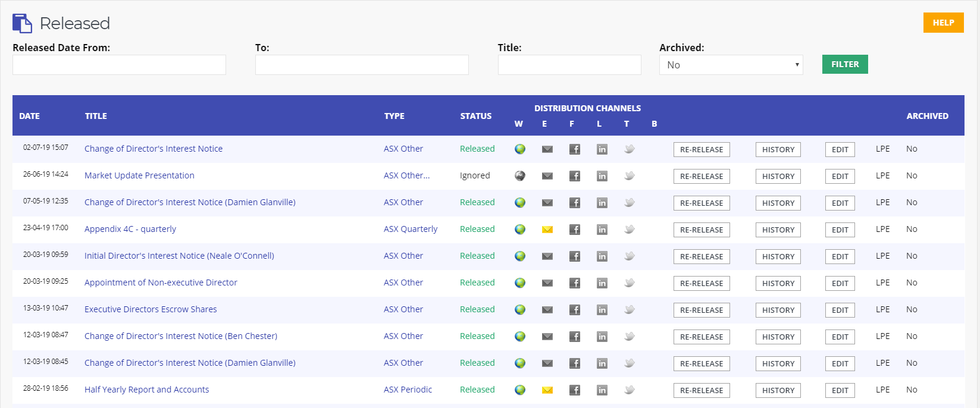Click LPE in the Market Update Presentation row
The image size is (980, 408).
pyautogui.click(x=883, y=175)
